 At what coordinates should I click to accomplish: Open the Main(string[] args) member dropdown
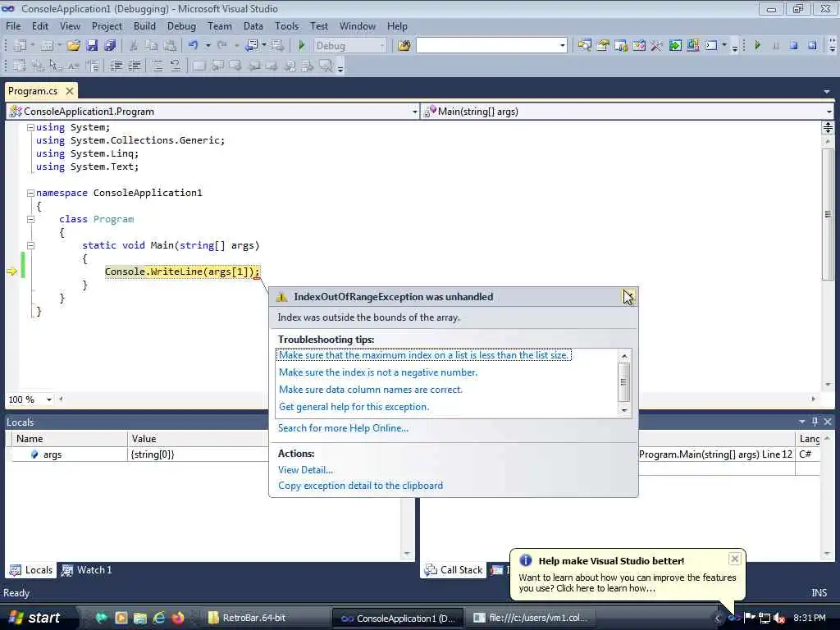tap(829, 112)
